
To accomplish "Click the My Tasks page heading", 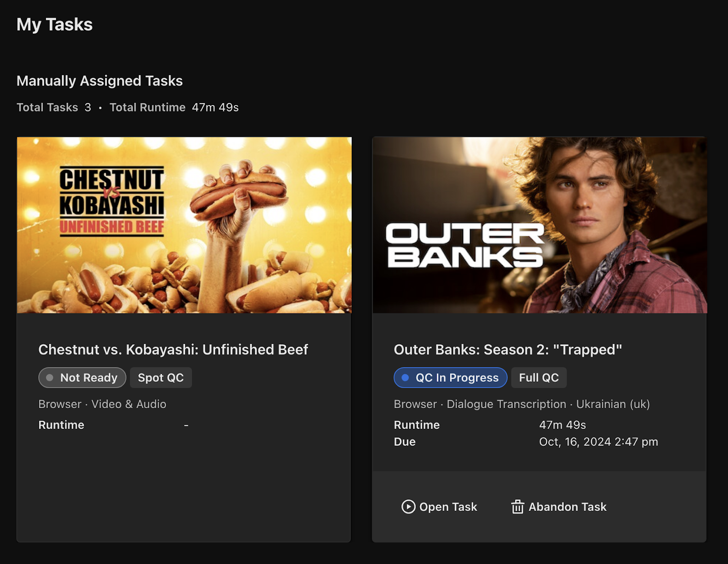I will coord(55,25).
